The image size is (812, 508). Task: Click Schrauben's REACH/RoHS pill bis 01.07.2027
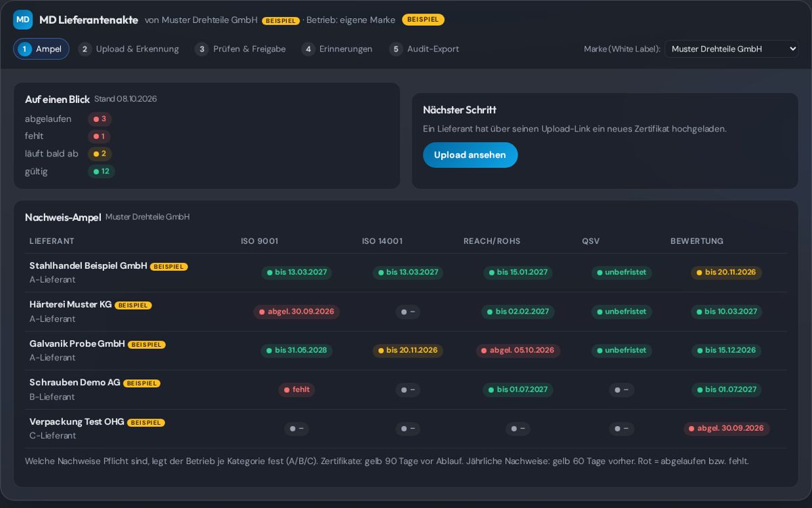click(x=518, y=389)
